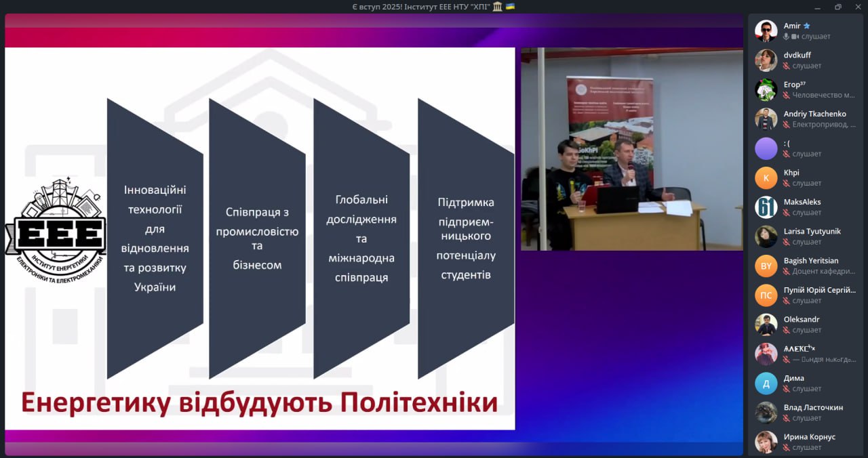Open participant Влад Ласточкин entry
Image resolution: width=868 pixels, height=458 pixels.
[813, 407]
